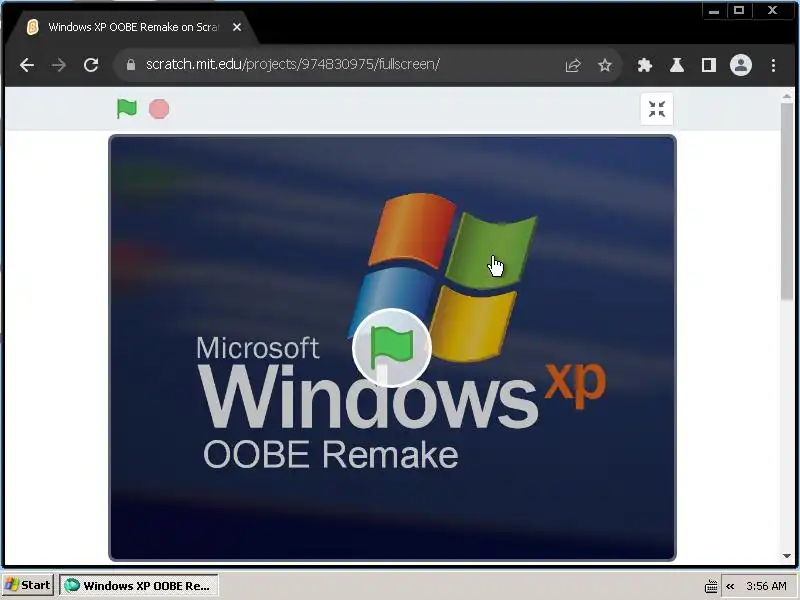Minimize the browser window

714,11
